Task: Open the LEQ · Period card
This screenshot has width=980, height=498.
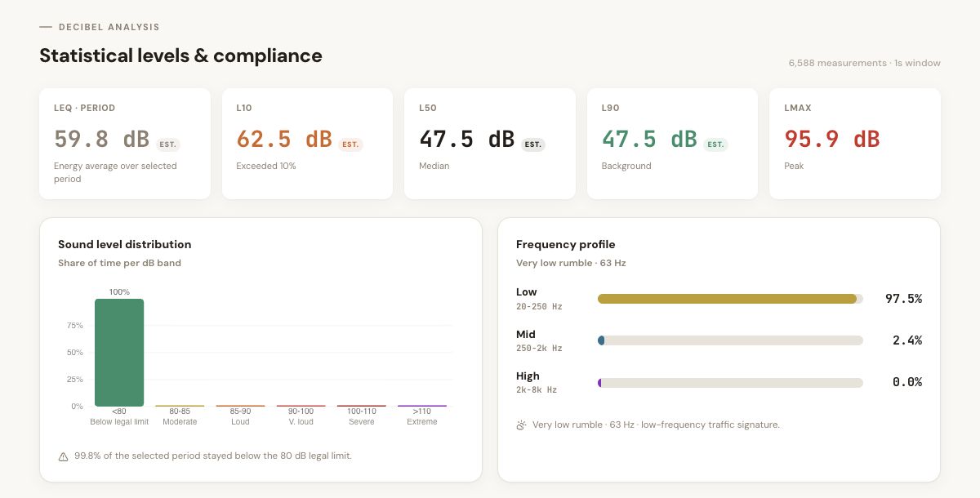Action: point(125,144)
